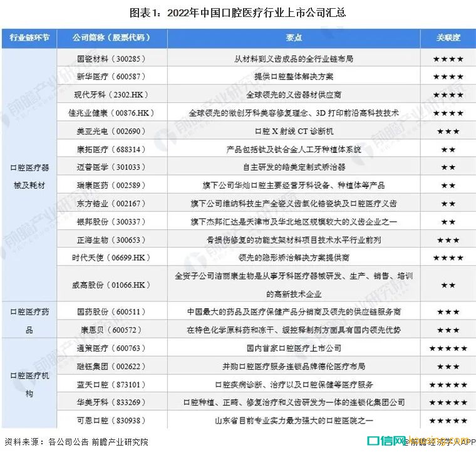Screen dimensions: 476x455
Task: Click 骨损伤修复的功能支架材料项目 description
Action: 294,239
